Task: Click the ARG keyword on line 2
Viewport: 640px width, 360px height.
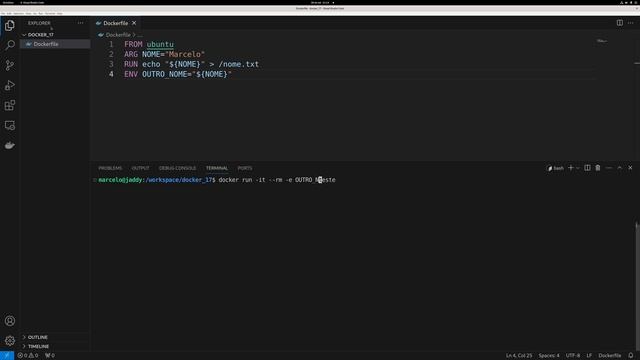Action: pos(131,54)
